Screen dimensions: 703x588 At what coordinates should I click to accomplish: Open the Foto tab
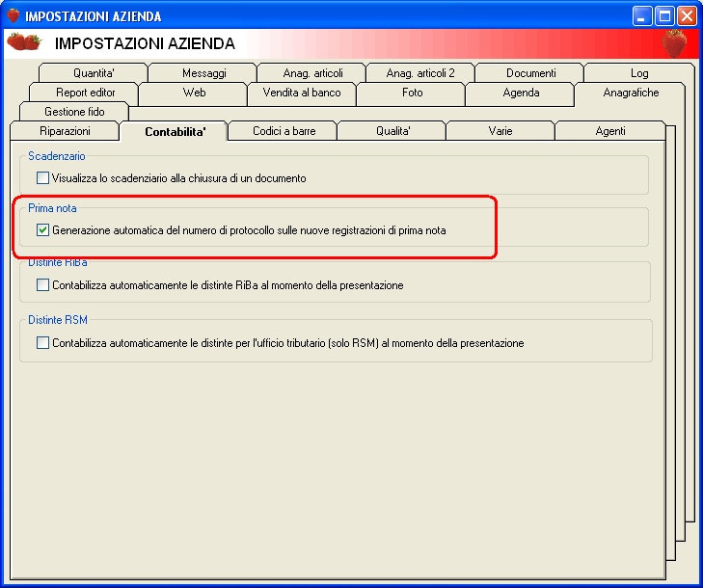[412, 93]
